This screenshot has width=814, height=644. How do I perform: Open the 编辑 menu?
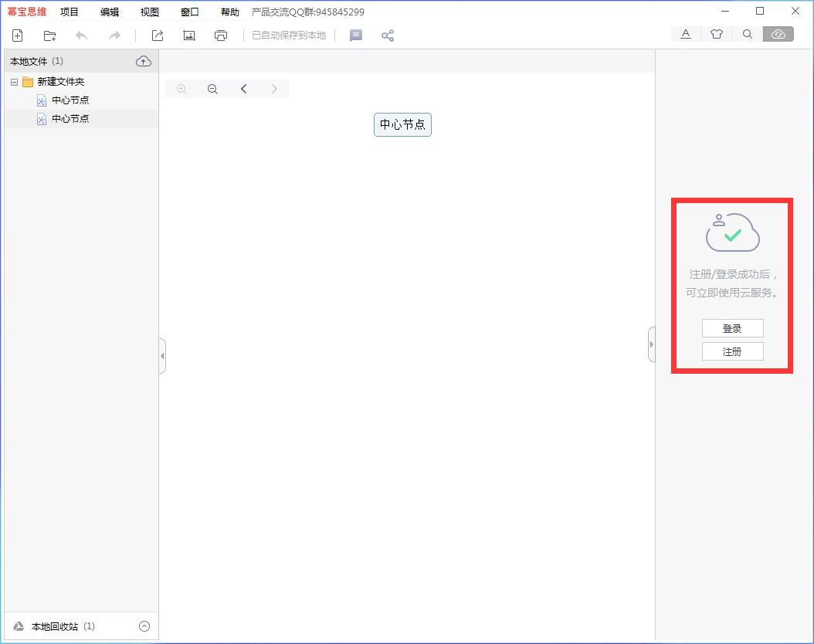pyautogui.click(x=110, y=12)
